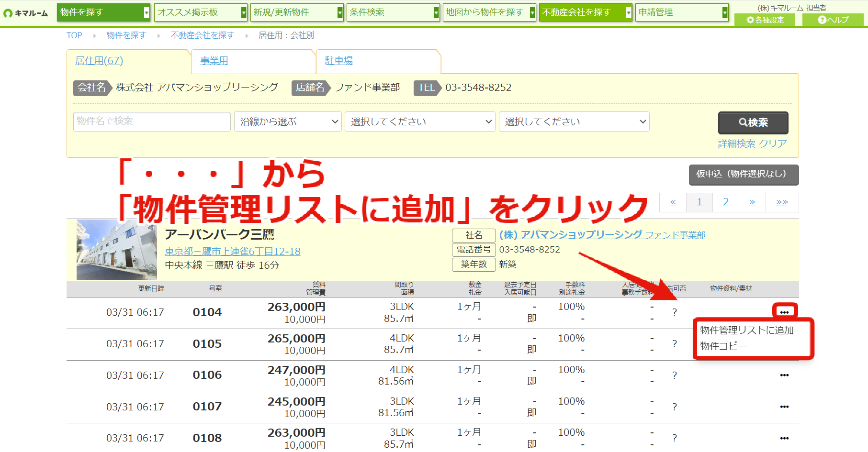The image size is (868, 452).
Task: Select 物件コピー from popup menu
Action: click(x=723, y=346)
